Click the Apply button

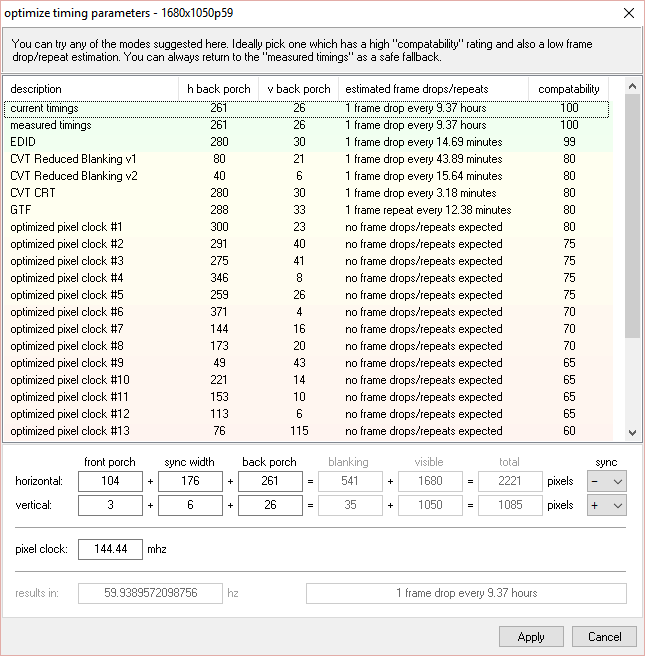(x=531, y=636)
